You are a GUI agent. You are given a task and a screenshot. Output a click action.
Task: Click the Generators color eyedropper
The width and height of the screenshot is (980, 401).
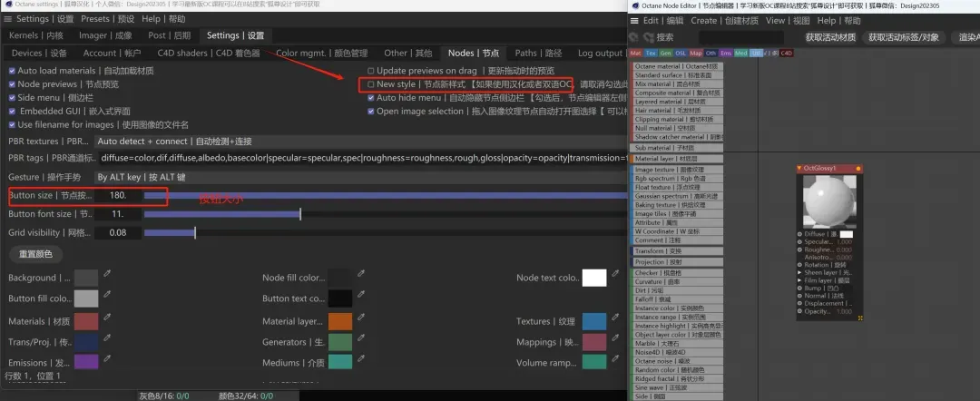click(361, 337)
